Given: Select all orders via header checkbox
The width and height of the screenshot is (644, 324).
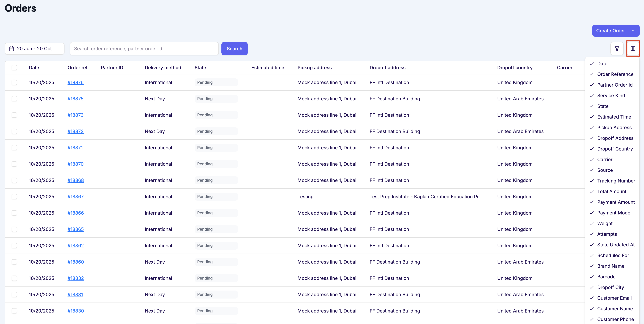Looking at the screenshot, I should pyautogui.click(x=14, y=67).
